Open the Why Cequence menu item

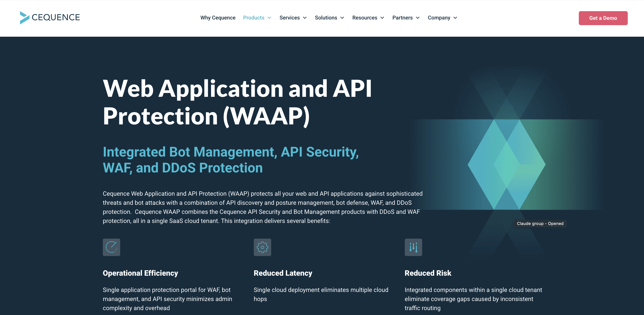pos(218,18)
